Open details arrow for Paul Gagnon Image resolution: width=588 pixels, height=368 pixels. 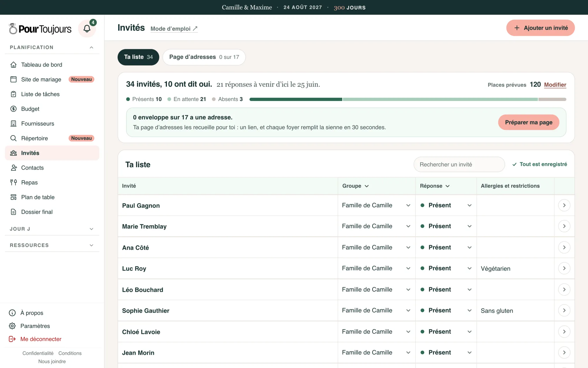564,205
